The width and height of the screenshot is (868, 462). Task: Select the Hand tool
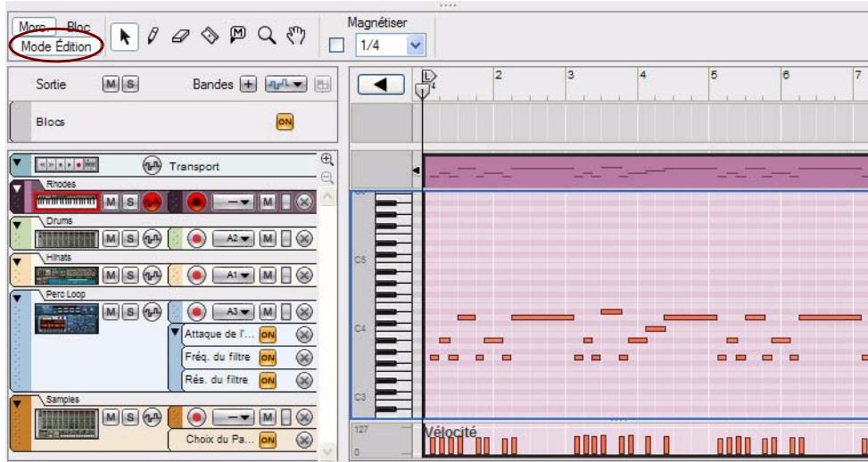point(296,36)
